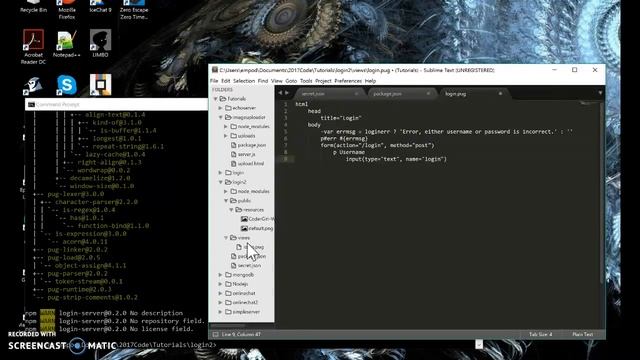Select the simpleserver folder in sidebar

click(x=246, y=312)
